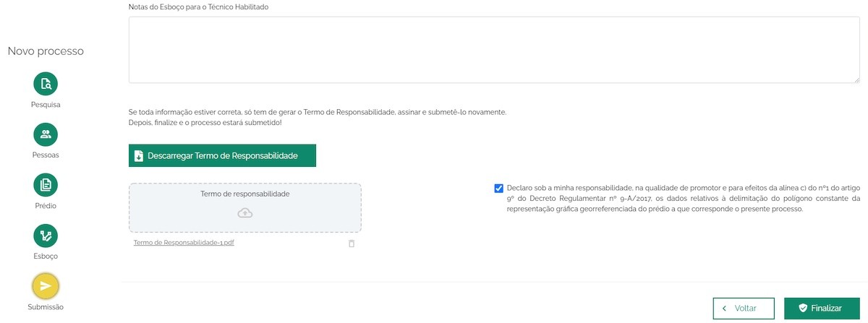The height and width of the screenshot is (323, 868).
Task: Focus the Notas do Esboço text area
Action: tap(494, 49)
